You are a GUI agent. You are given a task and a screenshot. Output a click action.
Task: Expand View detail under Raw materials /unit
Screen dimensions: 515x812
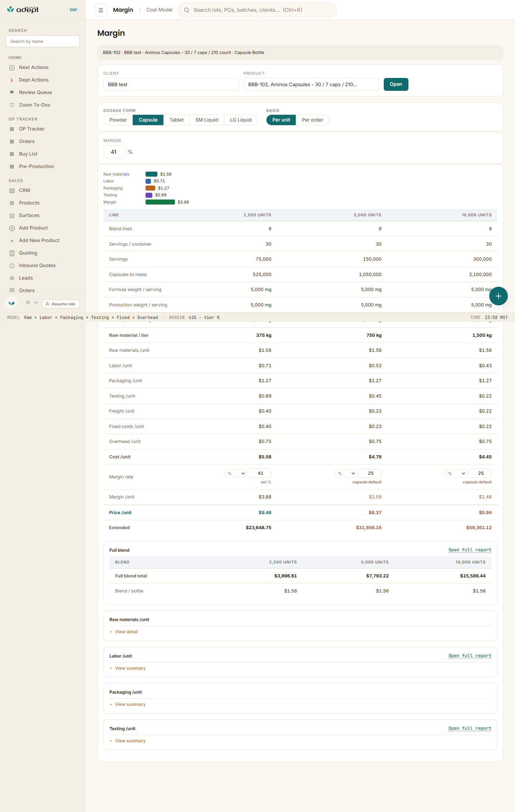point(126,632)
